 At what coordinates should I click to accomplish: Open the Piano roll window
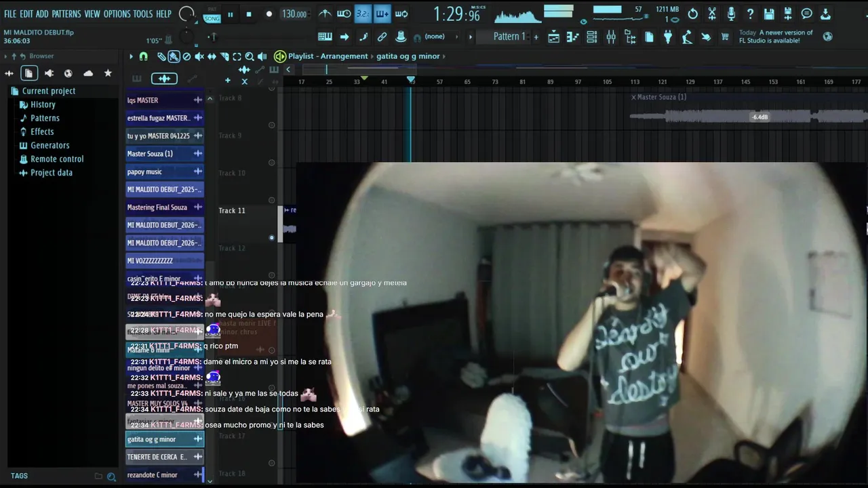tap(573, 37)
